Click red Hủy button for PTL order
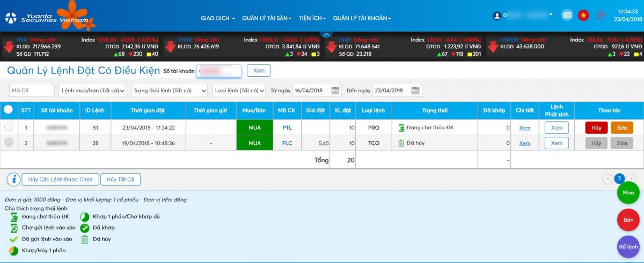 [596, 128]
